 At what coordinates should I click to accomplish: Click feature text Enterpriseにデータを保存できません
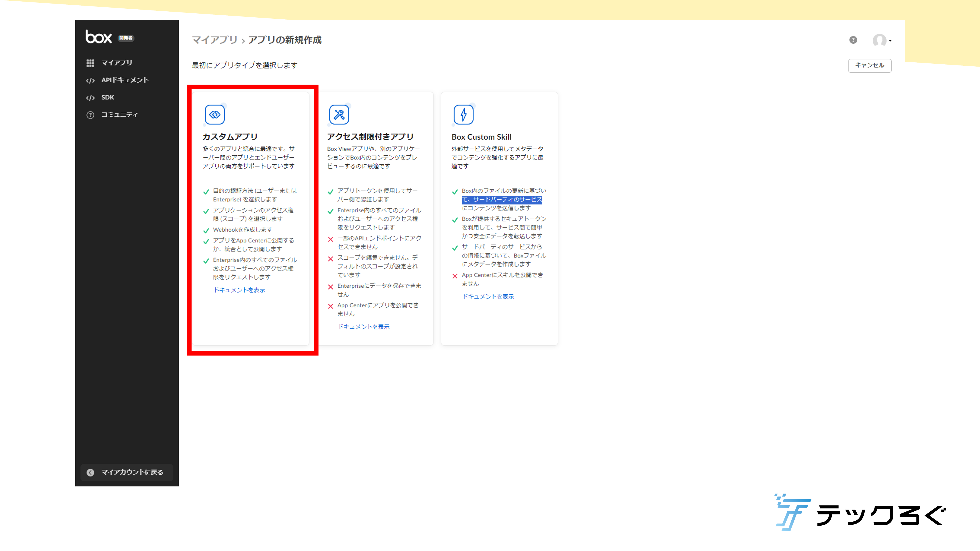(379, 290)
